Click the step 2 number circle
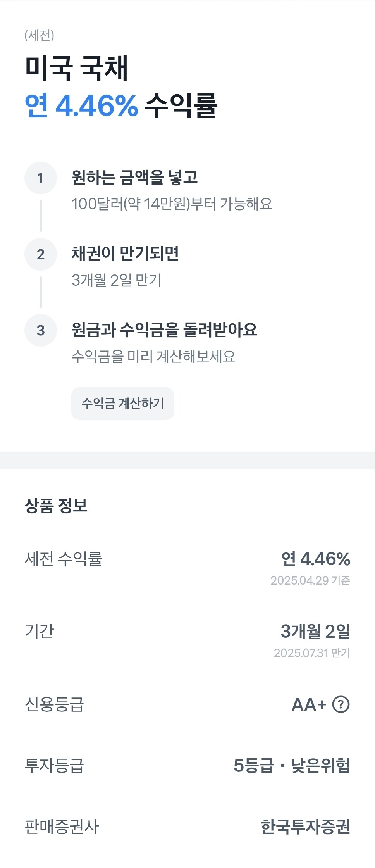 41,254
